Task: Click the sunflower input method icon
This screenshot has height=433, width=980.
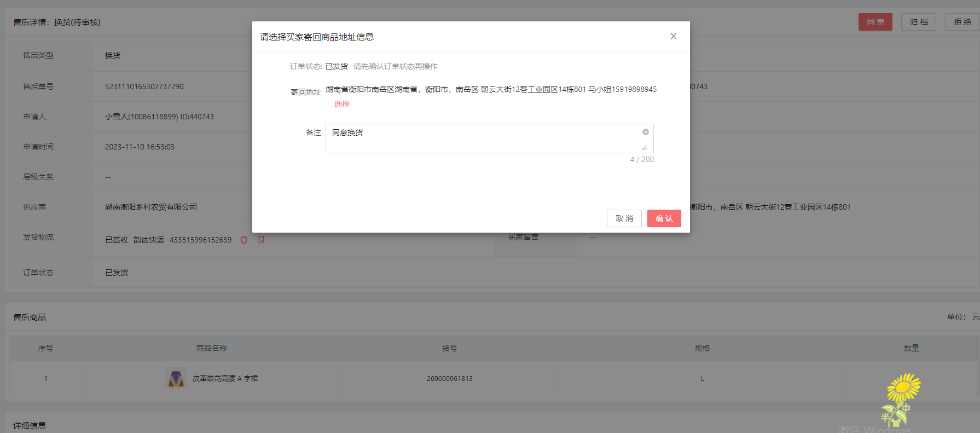Action: point(903,388)
